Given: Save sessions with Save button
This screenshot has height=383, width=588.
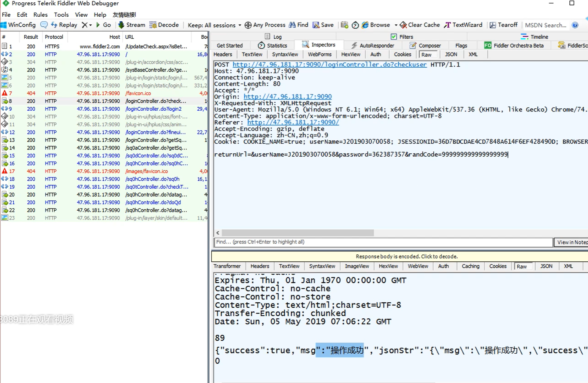Looking at the screenshot, I should click(323, 25).
